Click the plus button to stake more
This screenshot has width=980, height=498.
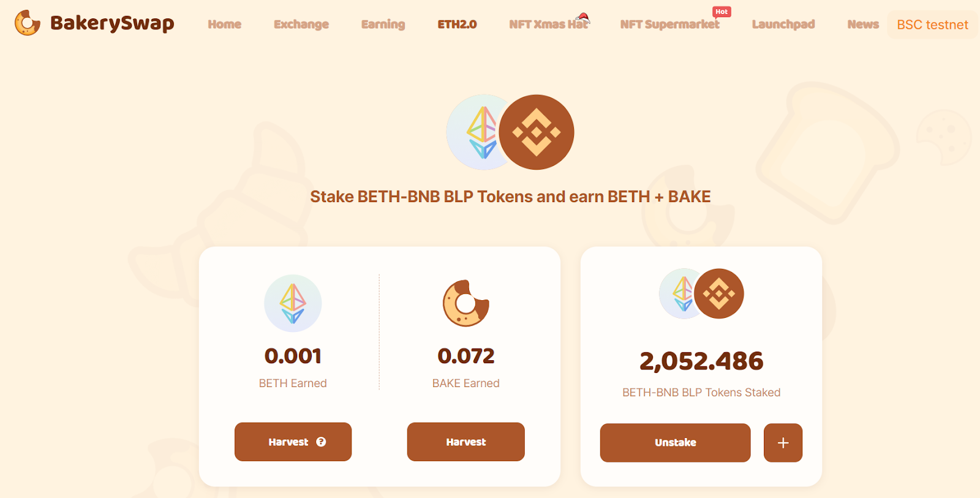[783, 443]
